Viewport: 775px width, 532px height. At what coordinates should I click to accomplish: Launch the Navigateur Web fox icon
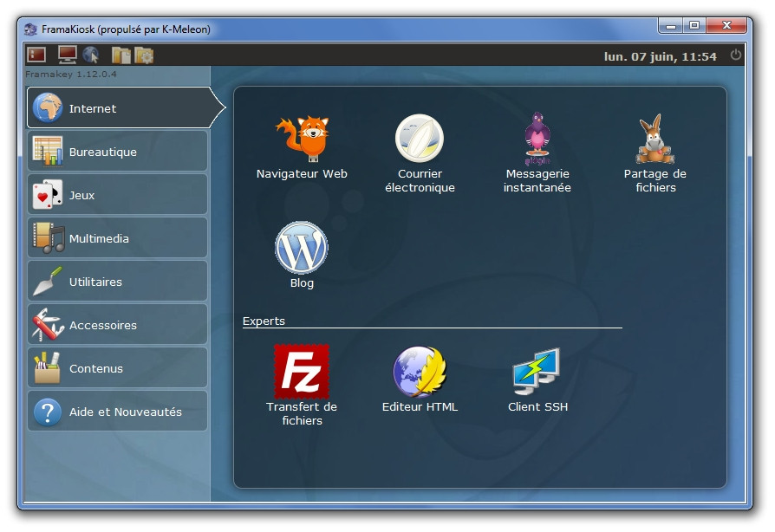pos(302,139)
